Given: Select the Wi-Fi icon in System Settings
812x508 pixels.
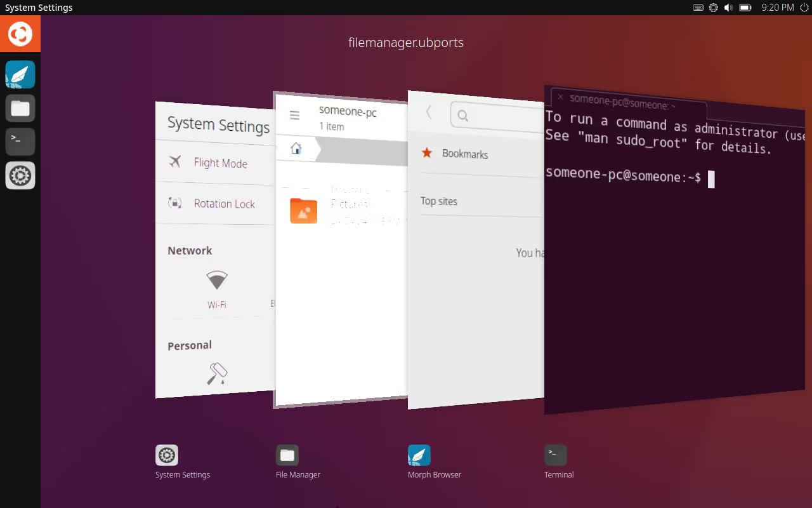Looking at the screenshot, I should (217, 281).
